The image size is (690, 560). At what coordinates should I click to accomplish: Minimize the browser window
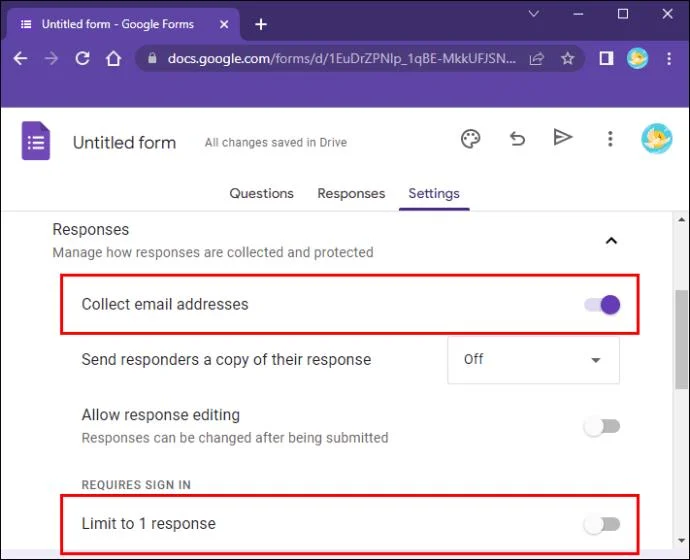click(578, 14)
